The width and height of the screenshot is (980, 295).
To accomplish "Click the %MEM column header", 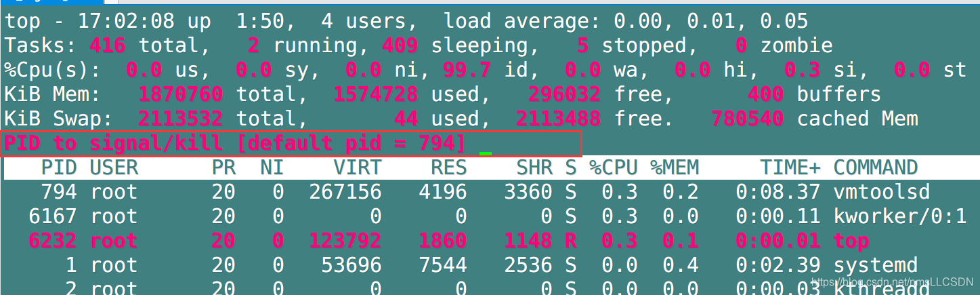I will pyautogui.click(x=674, y=168).
